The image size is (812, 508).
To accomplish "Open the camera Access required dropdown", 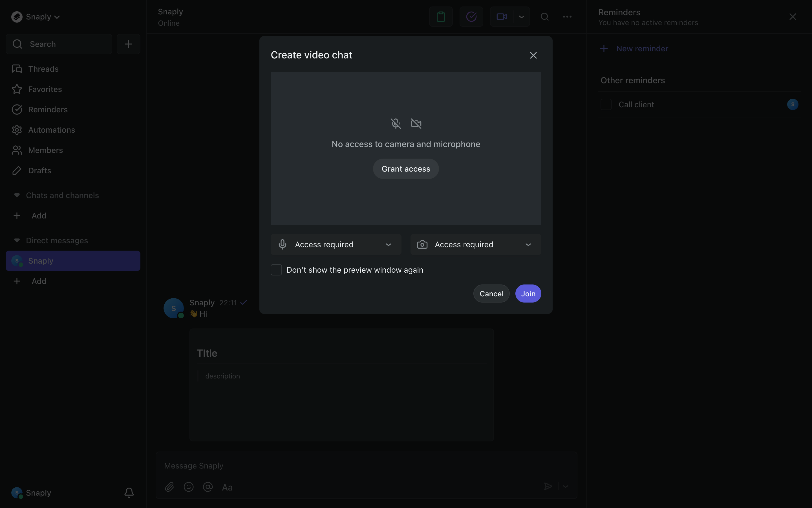I will (x=475, y=245).
